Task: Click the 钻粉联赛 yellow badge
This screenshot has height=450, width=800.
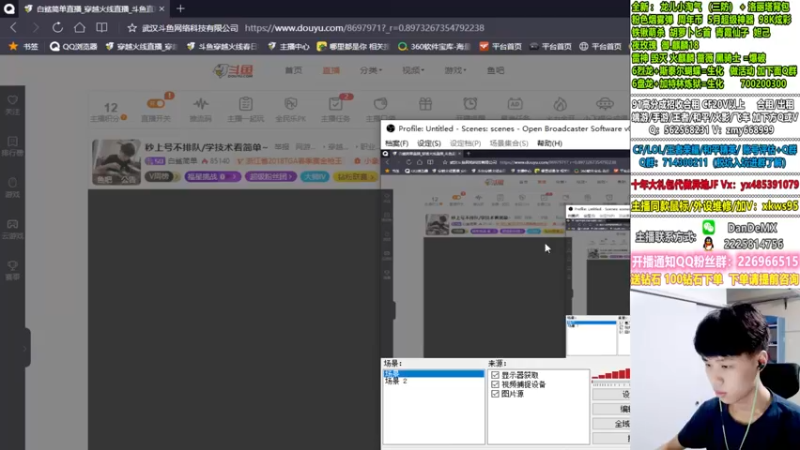Action: tap(355, 177)
